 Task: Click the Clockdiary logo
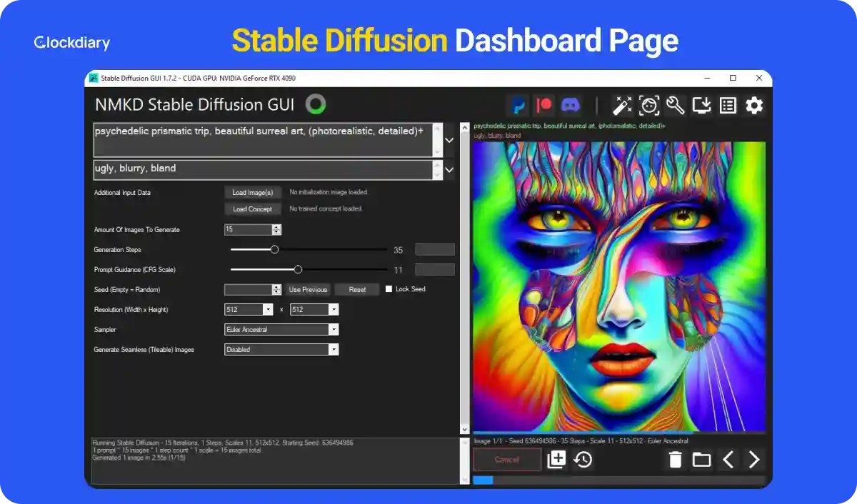pos(72,43)
